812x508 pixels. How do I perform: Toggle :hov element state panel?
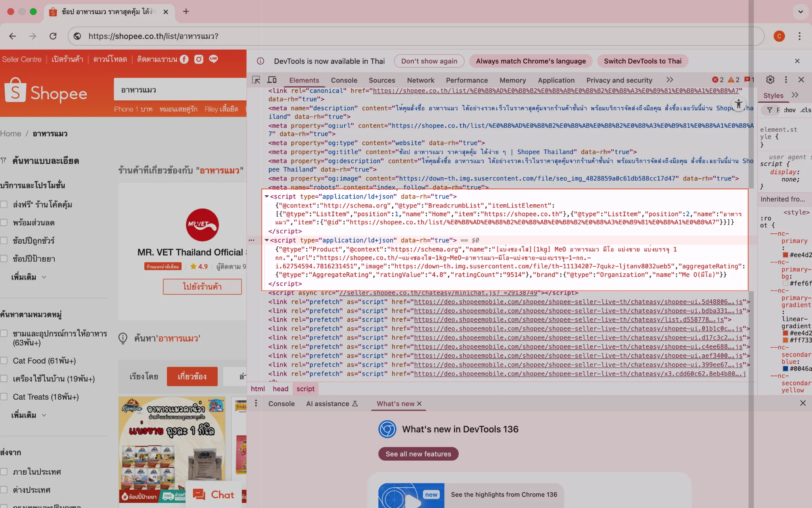click(789, 110)
